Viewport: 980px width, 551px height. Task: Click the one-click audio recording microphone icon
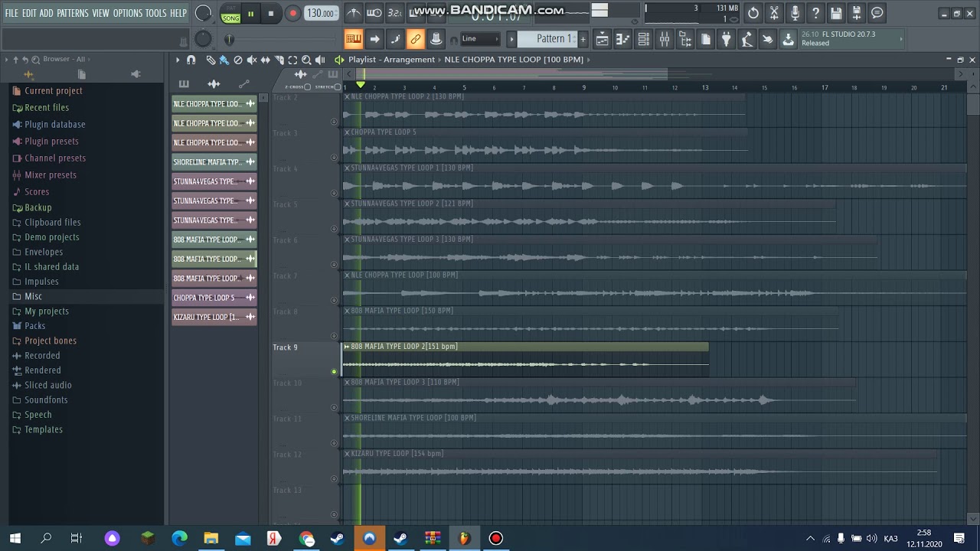coord(795,13)
